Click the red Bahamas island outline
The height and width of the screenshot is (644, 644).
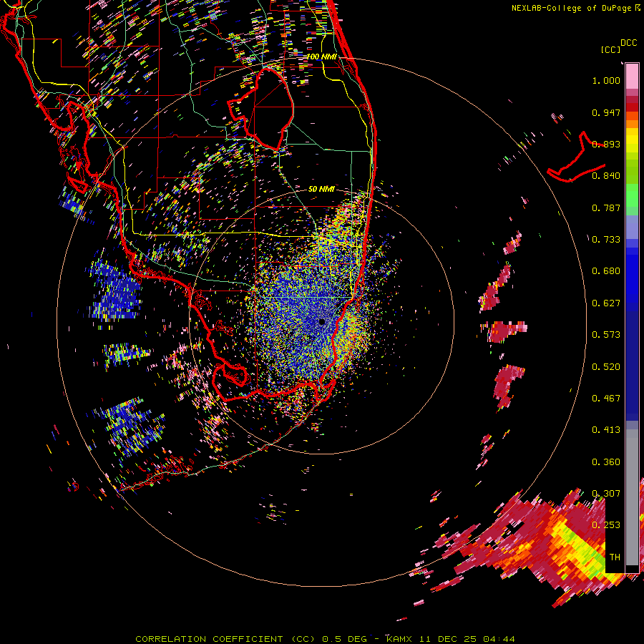coord(576,157)
